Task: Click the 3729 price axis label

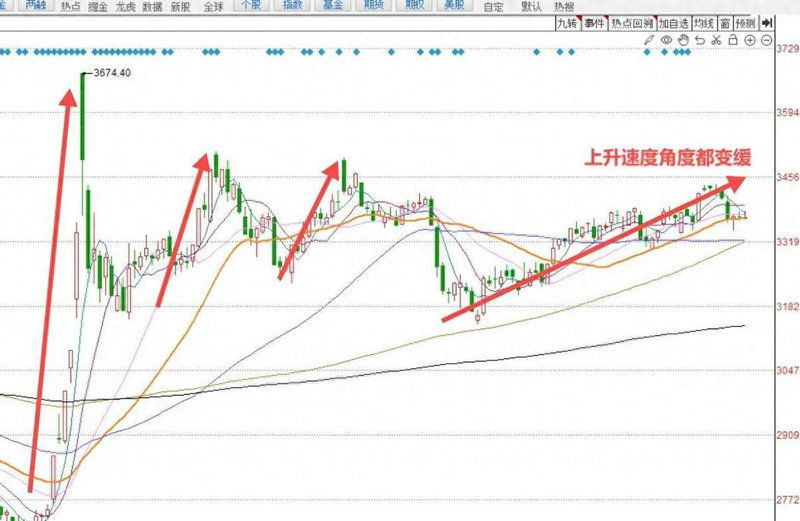Action: 788,48
